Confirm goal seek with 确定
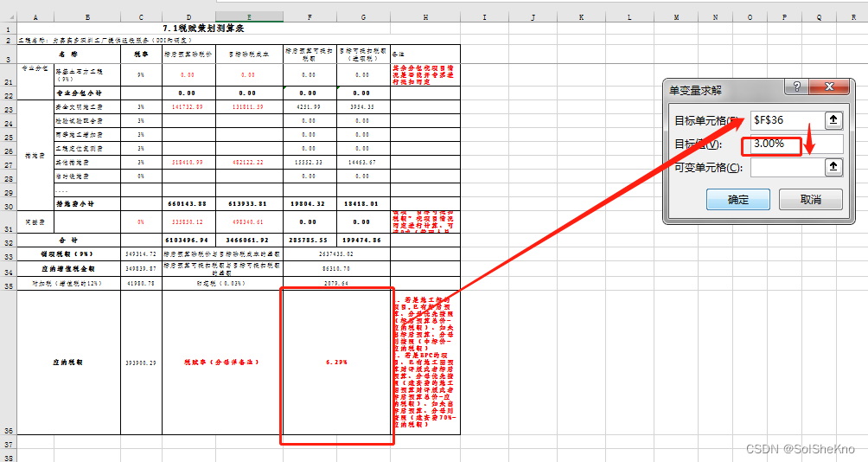The width and height of the screenshot is (868, 462). point(738,200)
